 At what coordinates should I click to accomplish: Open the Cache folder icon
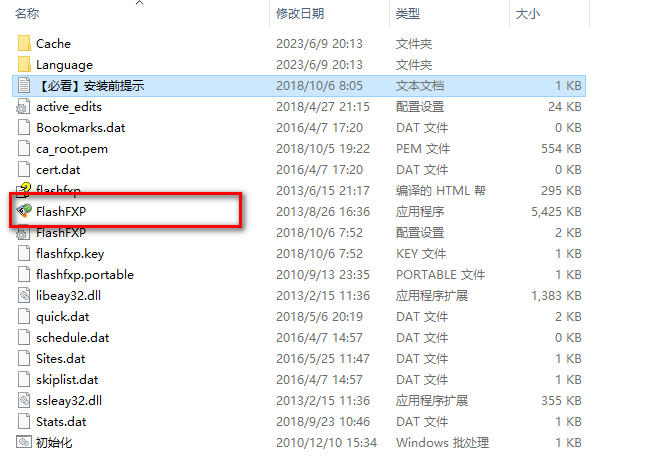24,43
